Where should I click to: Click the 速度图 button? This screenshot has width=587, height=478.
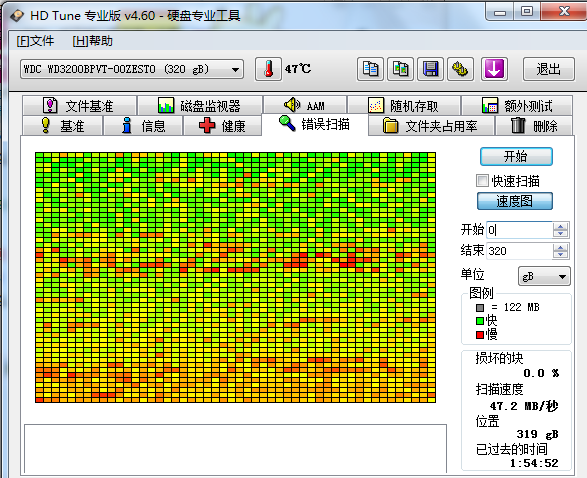(515, 201)
